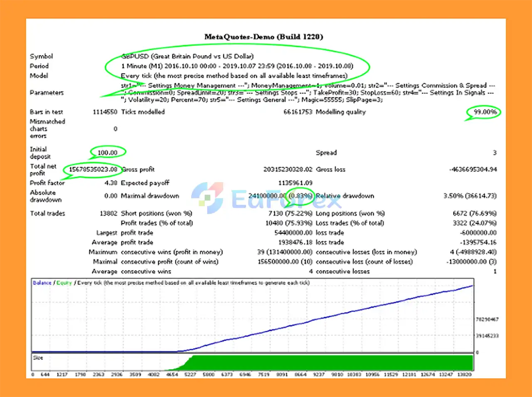The width and height of the screenshot is (532, 397).
Task: Click the Gross profit value 20315230328.02
Action: pyautogui.click(x=288, y=169)
